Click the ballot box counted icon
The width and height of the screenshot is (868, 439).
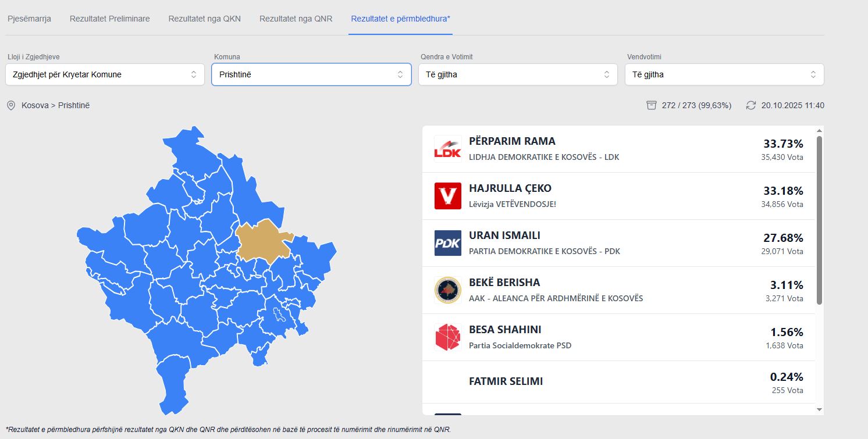click(652, 105)
